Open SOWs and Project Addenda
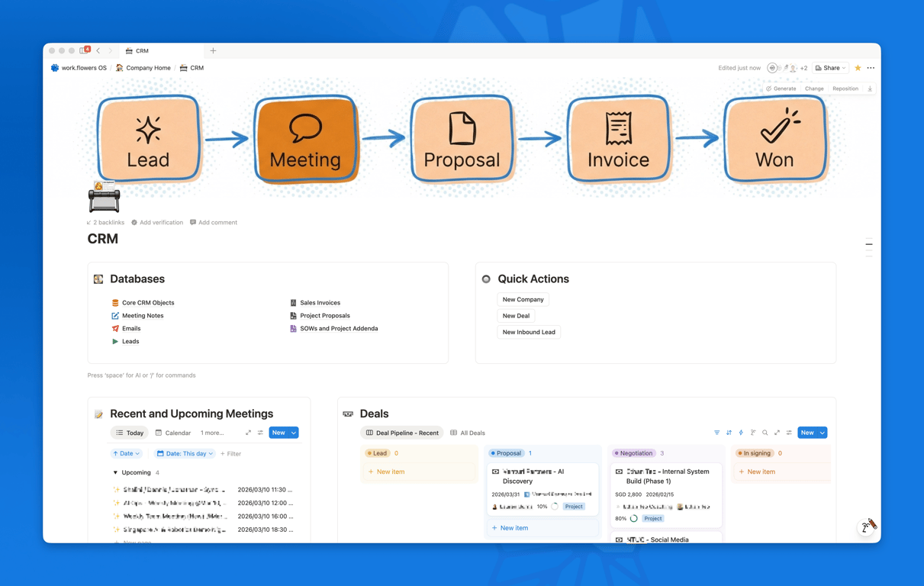This screenshot has height=586, width=924. 333,328
